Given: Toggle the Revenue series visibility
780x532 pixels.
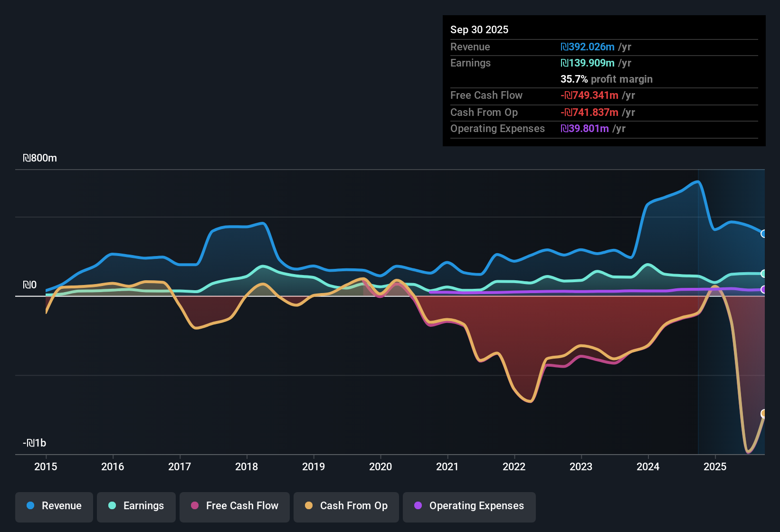Looking at the screenshot, I should coord(54,506).
